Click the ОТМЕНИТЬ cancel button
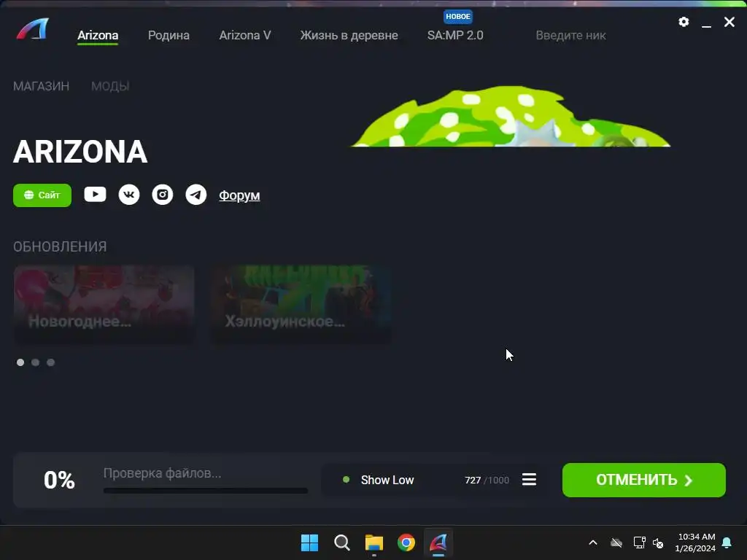The height and width of the screenshot is (560, 747). click(643, 480)
